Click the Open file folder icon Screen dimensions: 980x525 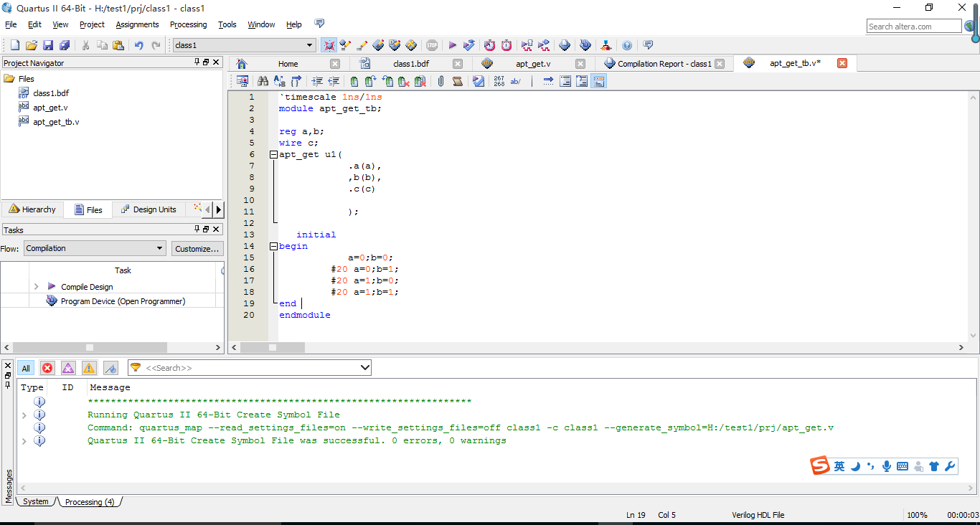pos(31,45)
